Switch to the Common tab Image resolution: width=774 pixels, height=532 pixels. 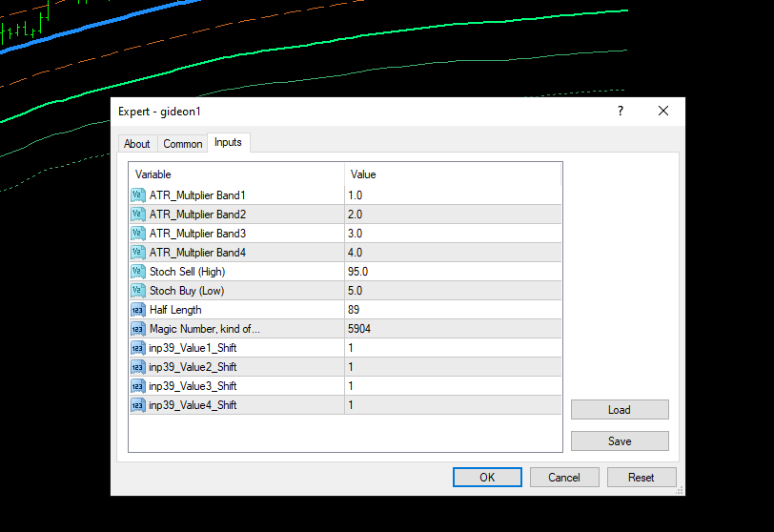[x=183, y=144]
